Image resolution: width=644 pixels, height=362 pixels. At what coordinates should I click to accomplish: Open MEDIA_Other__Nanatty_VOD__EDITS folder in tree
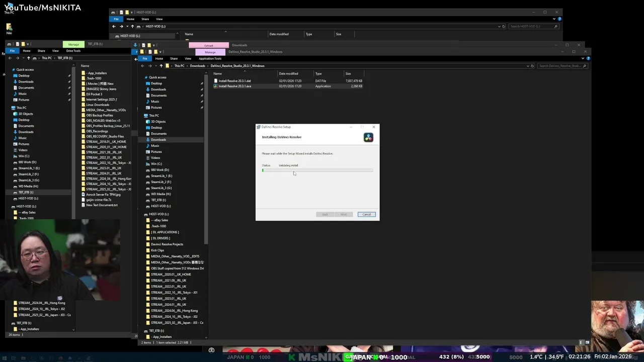175,256
